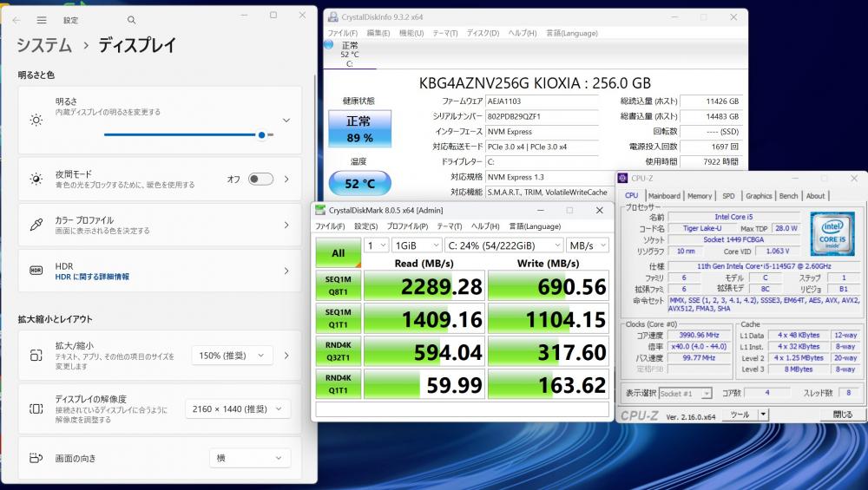Open the 150% scale dropdown
The image size is (868, 490).
tap(232, 355)
